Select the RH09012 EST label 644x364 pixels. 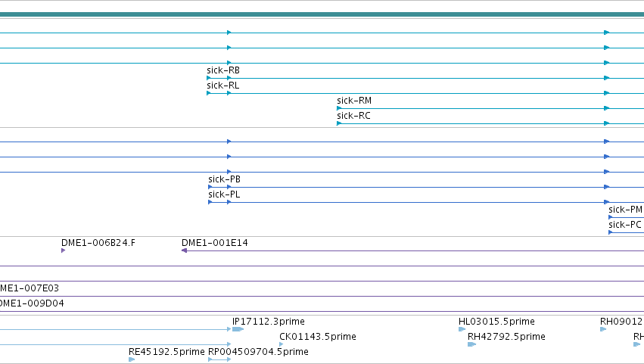pyautogui.click(x=621, y=322)
